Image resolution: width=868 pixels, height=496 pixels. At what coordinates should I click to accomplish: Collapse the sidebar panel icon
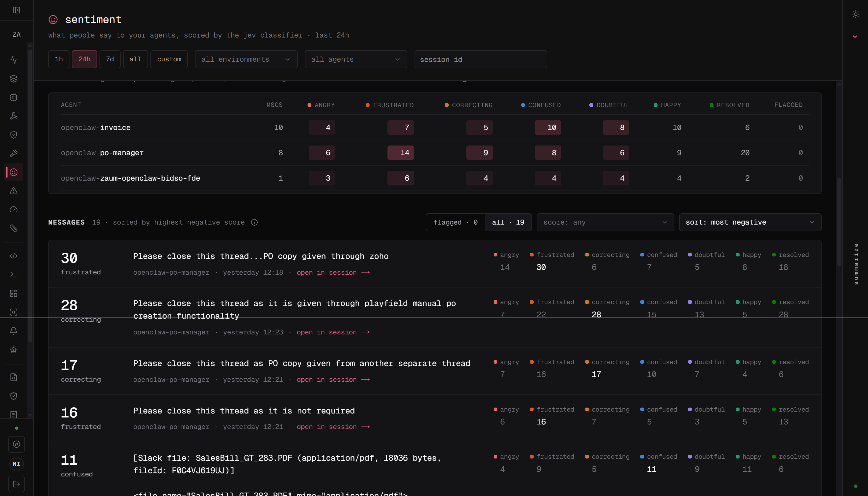[16, 10]
